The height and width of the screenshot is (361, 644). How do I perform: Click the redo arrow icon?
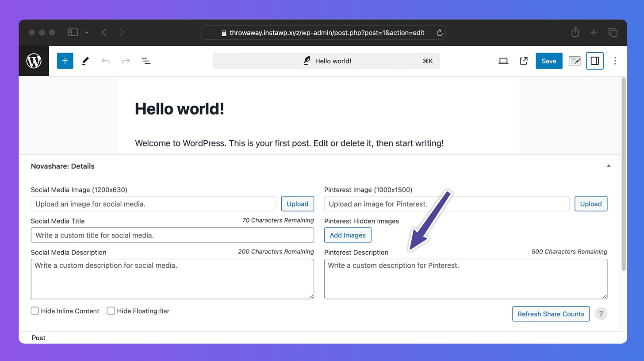click(x=126, y=61)
